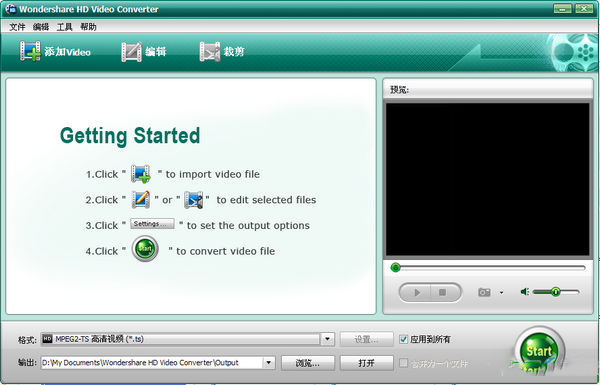Open the 帮助 menu
Screen dimensions: 600x385
click(x=88, y=27)
